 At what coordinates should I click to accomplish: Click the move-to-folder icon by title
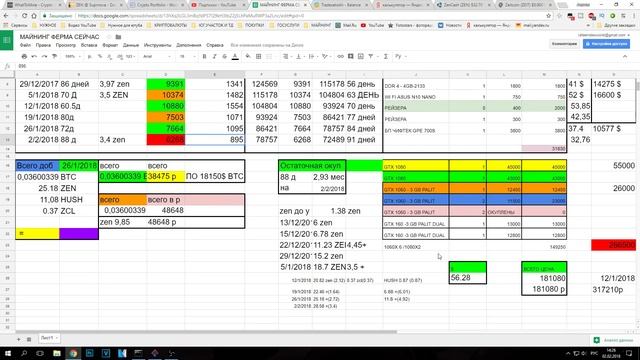(118, 37)
